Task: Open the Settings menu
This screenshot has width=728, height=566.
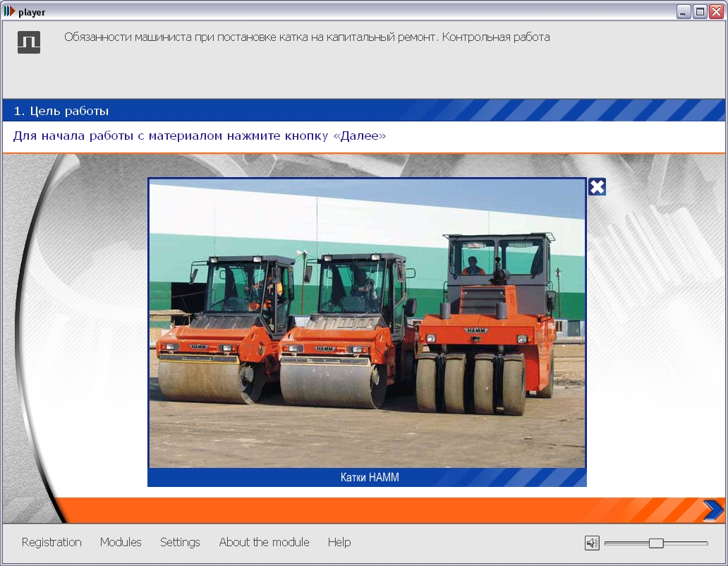Action: click(x=180, y=542)
